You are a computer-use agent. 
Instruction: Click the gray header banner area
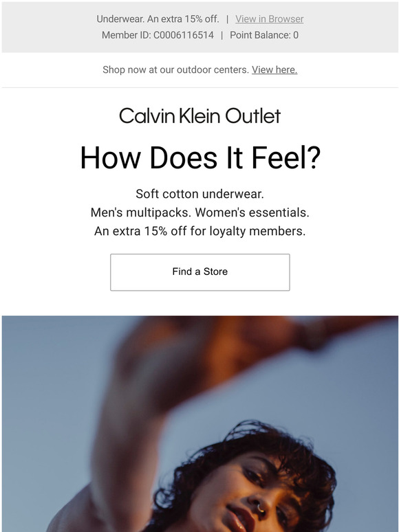tap(200, 27)
